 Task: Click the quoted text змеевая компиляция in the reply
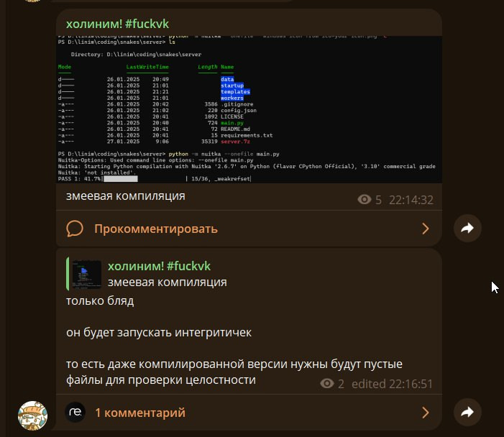coord(167,282)
